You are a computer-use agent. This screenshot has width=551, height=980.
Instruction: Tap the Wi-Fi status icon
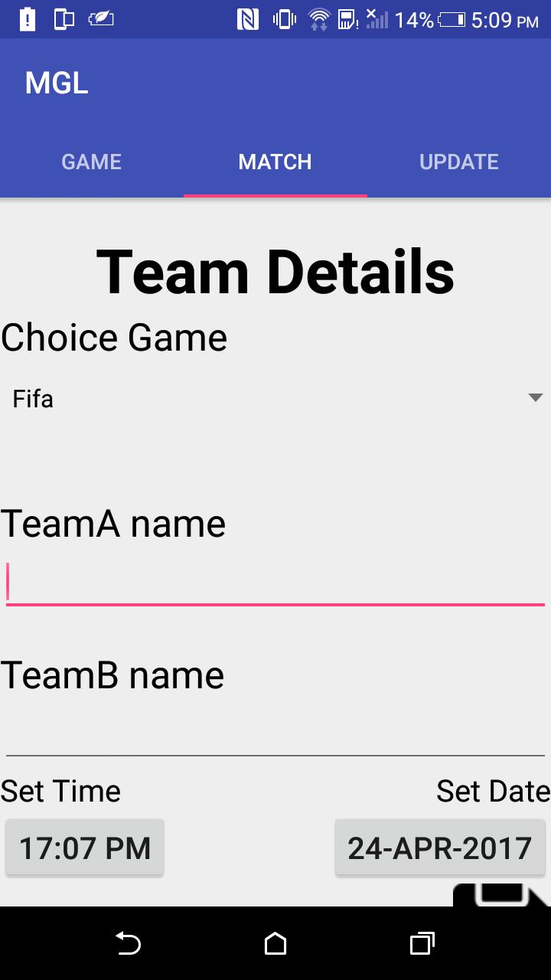319,19
